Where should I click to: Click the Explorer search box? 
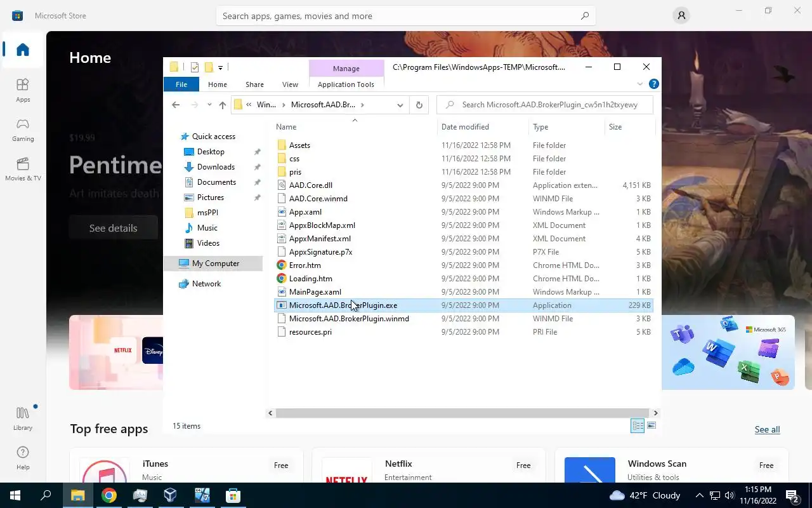[545, 105]
